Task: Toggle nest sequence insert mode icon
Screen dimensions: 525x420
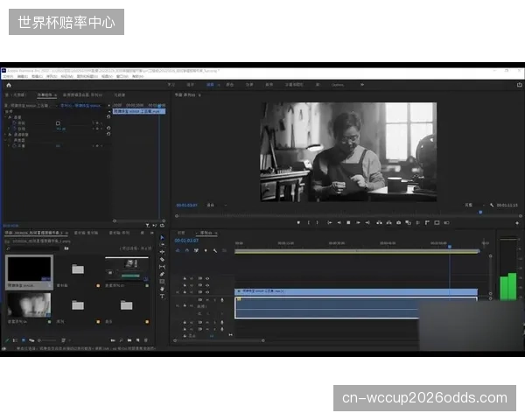Action: (x=178, y=250)
